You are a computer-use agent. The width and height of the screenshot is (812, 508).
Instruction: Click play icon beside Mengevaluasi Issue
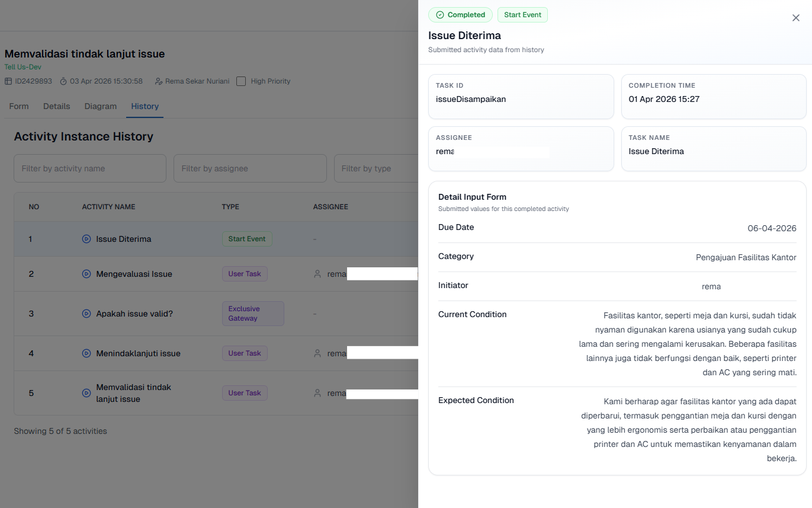[x=86, y=274]
